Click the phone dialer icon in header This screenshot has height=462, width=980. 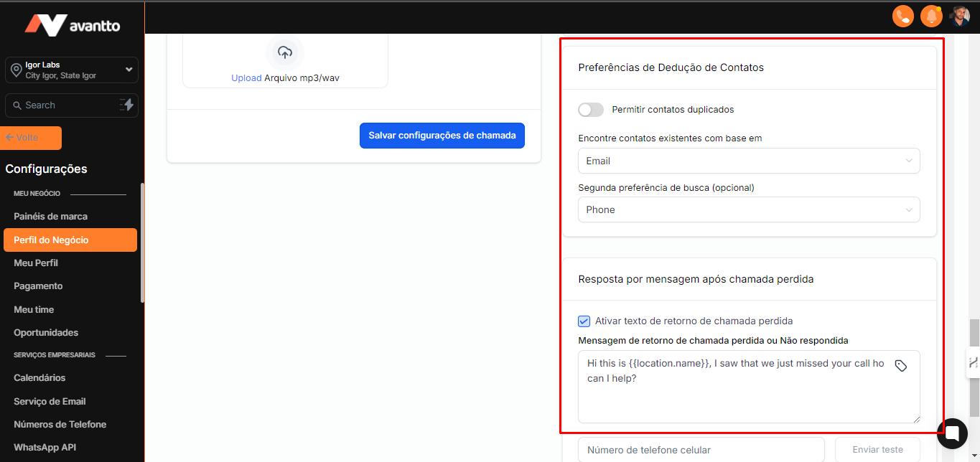point(902,16)
